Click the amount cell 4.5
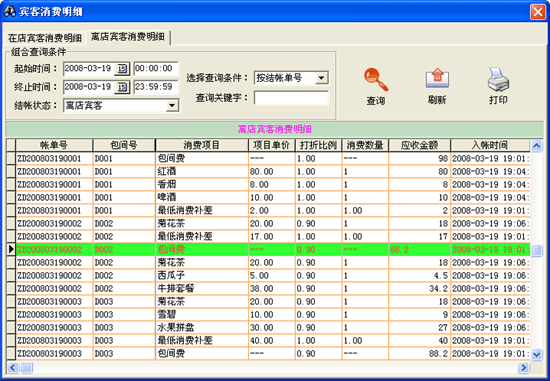The height and width of the screenshot is (381, 550). 420,275
